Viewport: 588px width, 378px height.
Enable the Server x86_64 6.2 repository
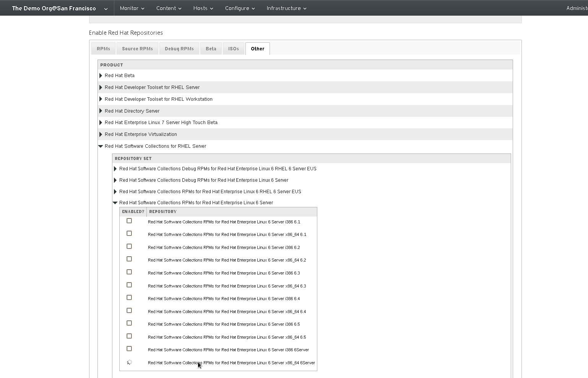click(129, 259)
